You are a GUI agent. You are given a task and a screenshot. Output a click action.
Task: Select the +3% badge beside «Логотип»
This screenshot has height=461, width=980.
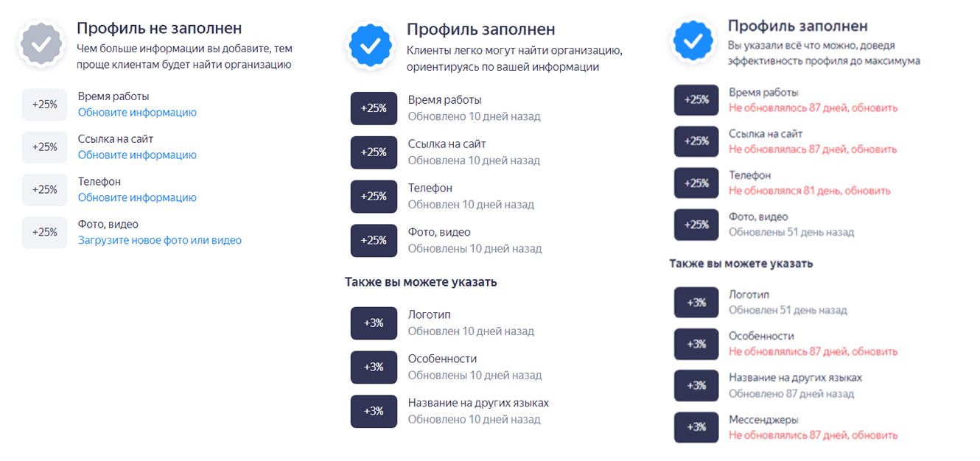374,323
